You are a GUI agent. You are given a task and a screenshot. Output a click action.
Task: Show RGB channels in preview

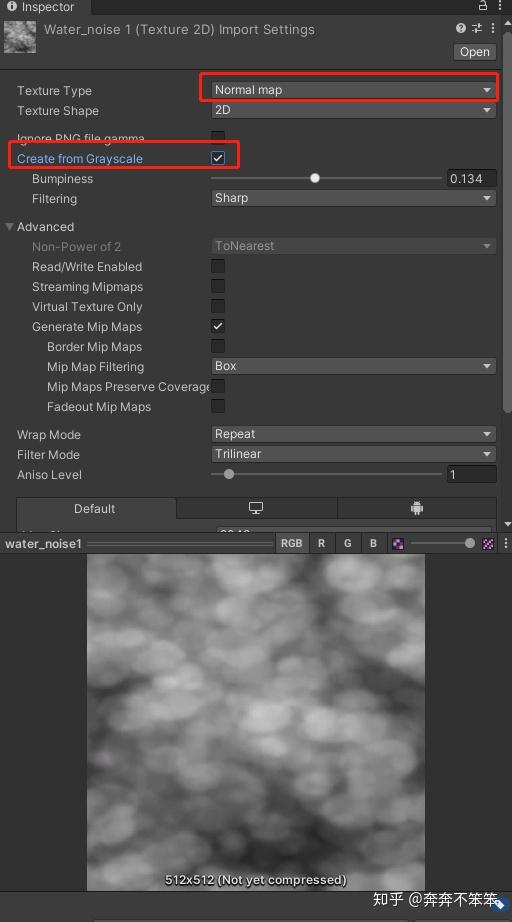[291, 543]
